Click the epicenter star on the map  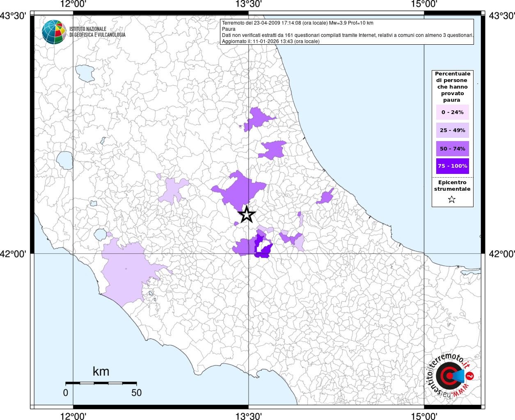click(x=247, y=214)
